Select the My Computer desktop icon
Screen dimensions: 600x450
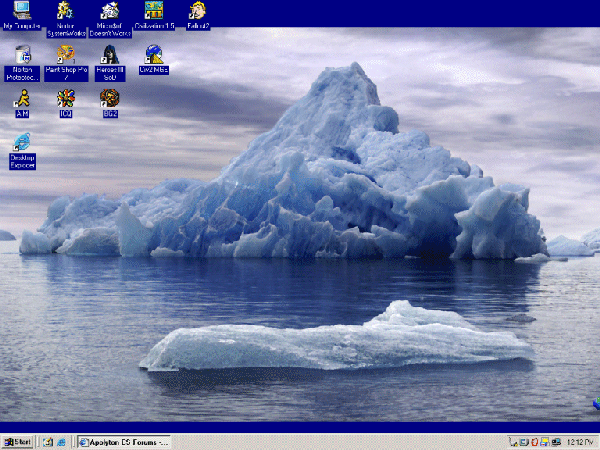tap(22, 12)
